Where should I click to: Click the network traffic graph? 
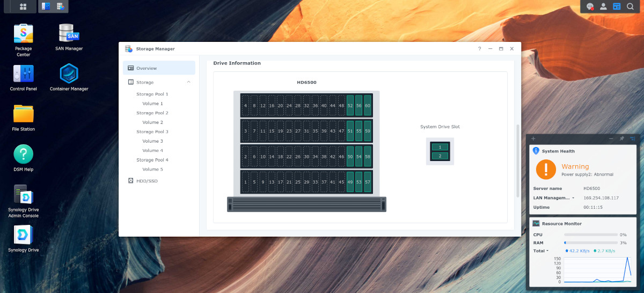tap(596, 270)
